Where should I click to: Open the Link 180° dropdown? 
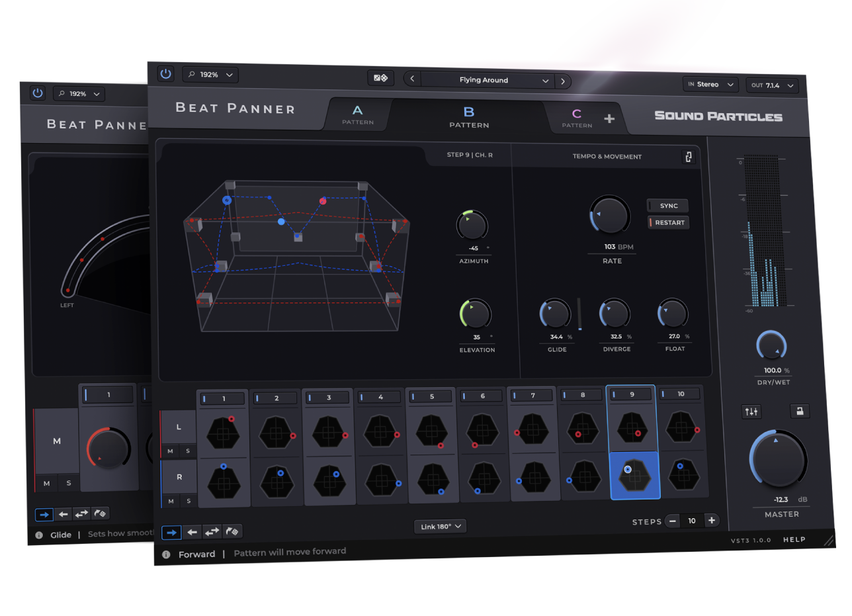(441, 527)
